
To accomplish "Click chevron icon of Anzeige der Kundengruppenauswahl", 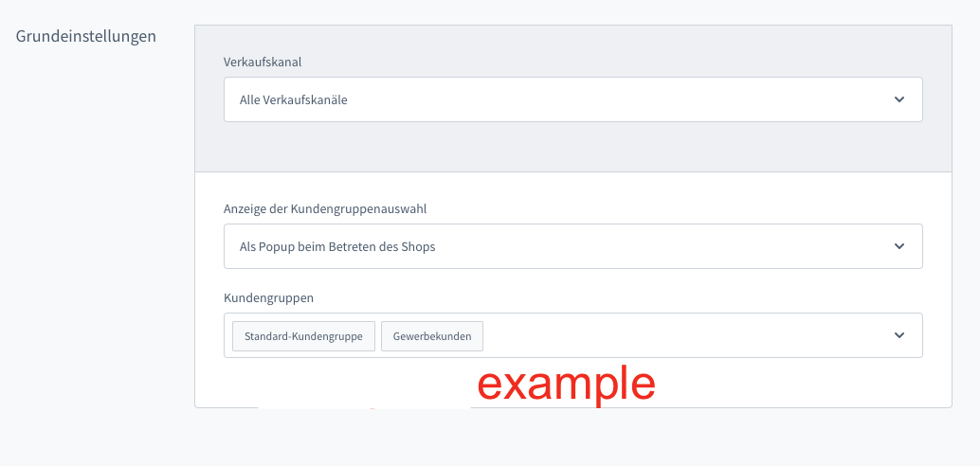I will pyautogui.click(x=899, y=246).
